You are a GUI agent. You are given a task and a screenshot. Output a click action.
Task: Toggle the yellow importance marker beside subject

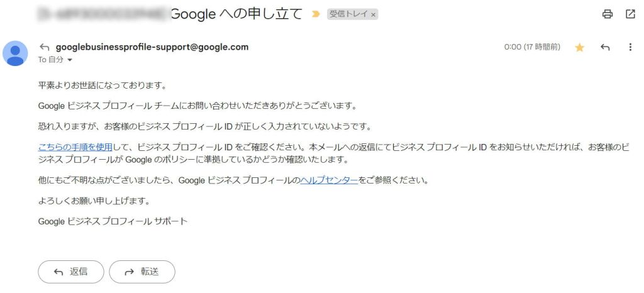pos(316,14)
